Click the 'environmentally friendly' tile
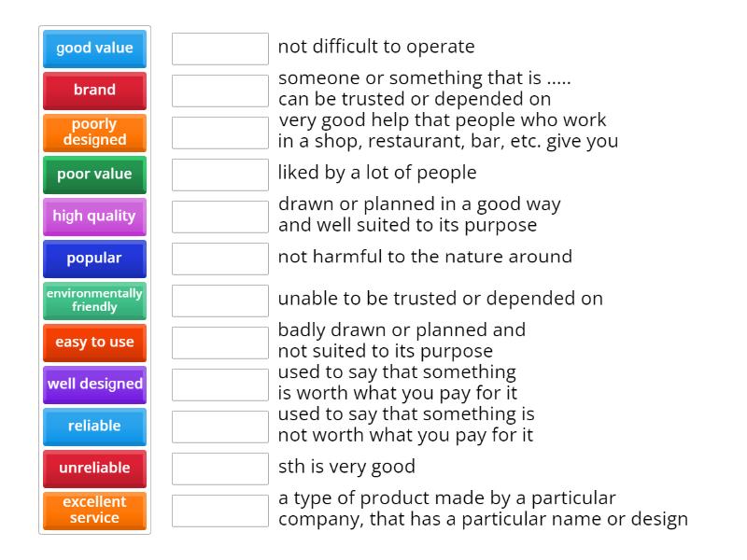The height and width of the screenshot is (560, 747). (x=94, y=301)
